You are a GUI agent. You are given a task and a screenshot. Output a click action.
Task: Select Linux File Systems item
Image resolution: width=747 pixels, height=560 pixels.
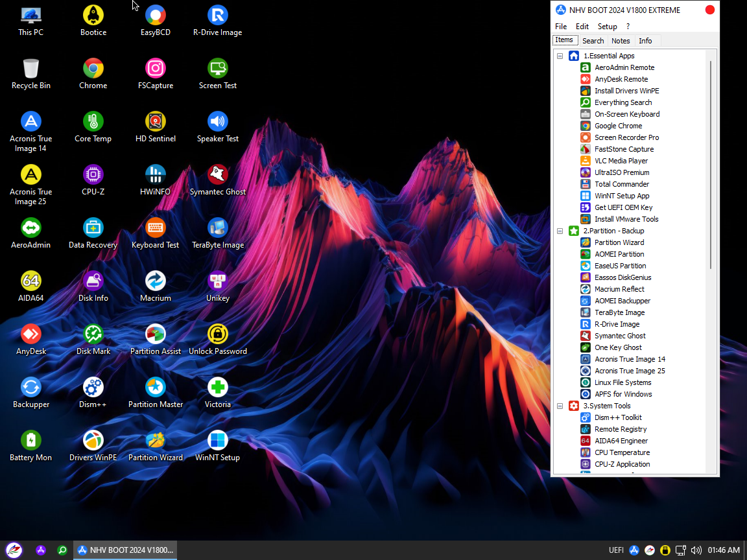coord(622,383)
